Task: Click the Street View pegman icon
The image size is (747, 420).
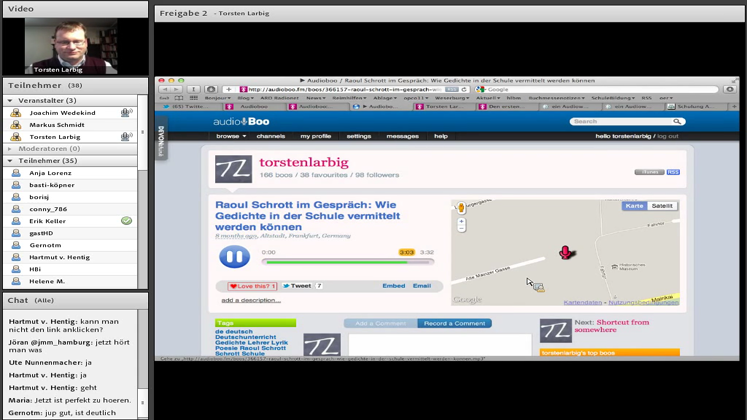Action: point(461,209)
